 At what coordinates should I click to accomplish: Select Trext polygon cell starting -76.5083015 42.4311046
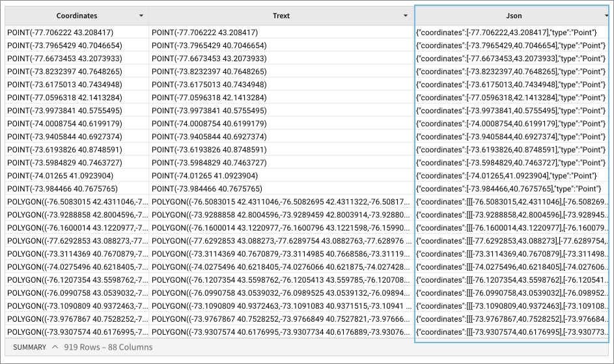pyautogui.click(x=281, y=201)
